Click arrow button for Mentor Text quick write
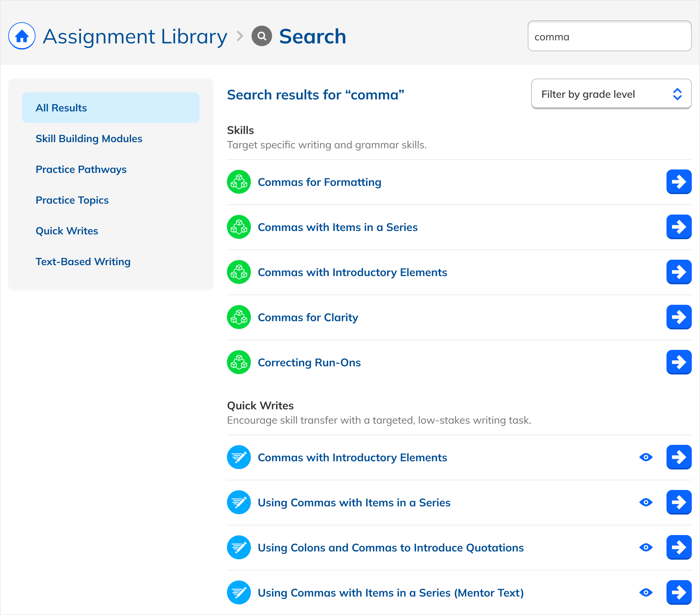Image resolution: width=700 pixels, height=615 pixels. [678, 592]
